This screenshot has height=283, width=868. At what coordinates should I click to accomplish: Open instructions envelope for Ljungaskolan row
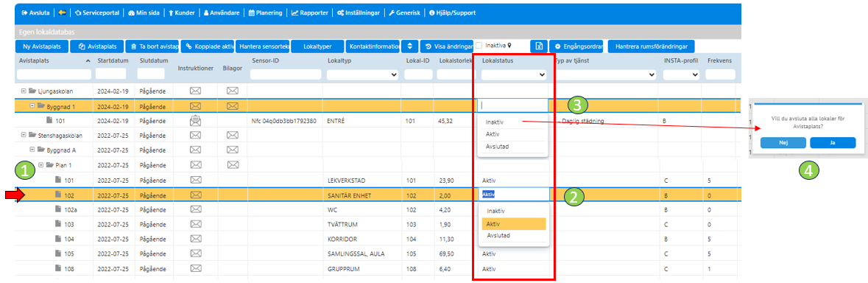(195, 90)
